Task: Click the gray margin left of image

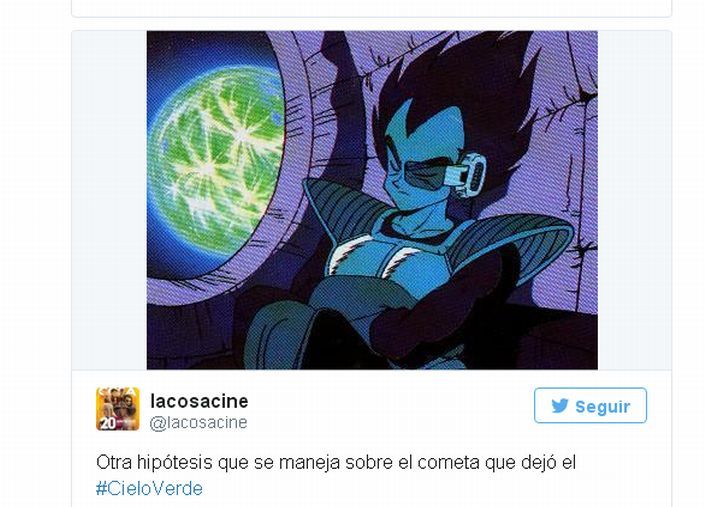Action: click(109, 200)
